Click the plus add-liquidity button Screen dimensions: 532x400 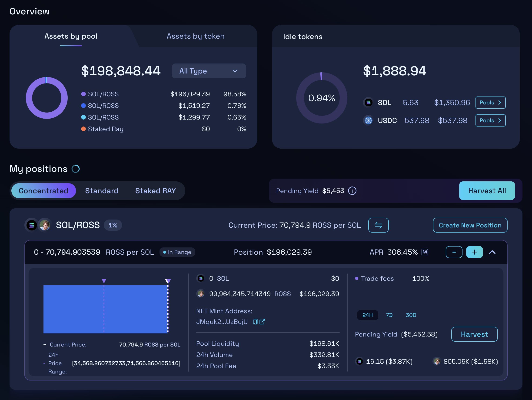pos(474,252)
